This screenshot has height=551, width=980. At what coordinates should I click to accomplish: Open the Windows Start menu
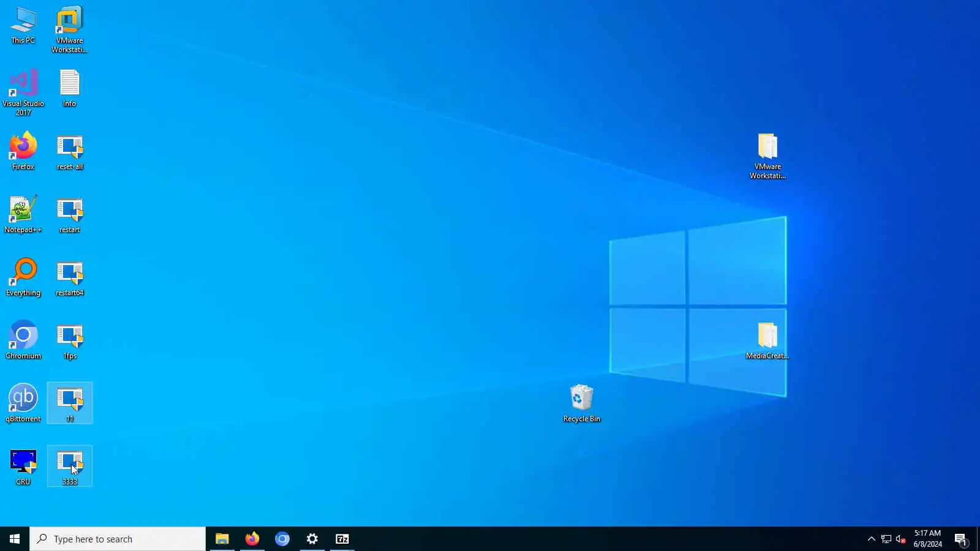click(x=15, y=539)
